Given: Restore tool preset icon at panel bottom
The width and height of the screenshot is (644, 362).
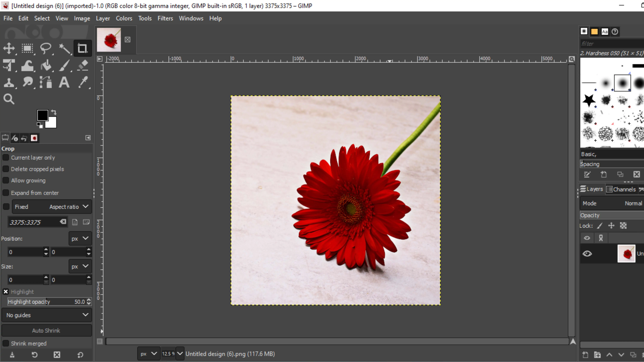Looking at the screenshot, I should tap(34, 354).
